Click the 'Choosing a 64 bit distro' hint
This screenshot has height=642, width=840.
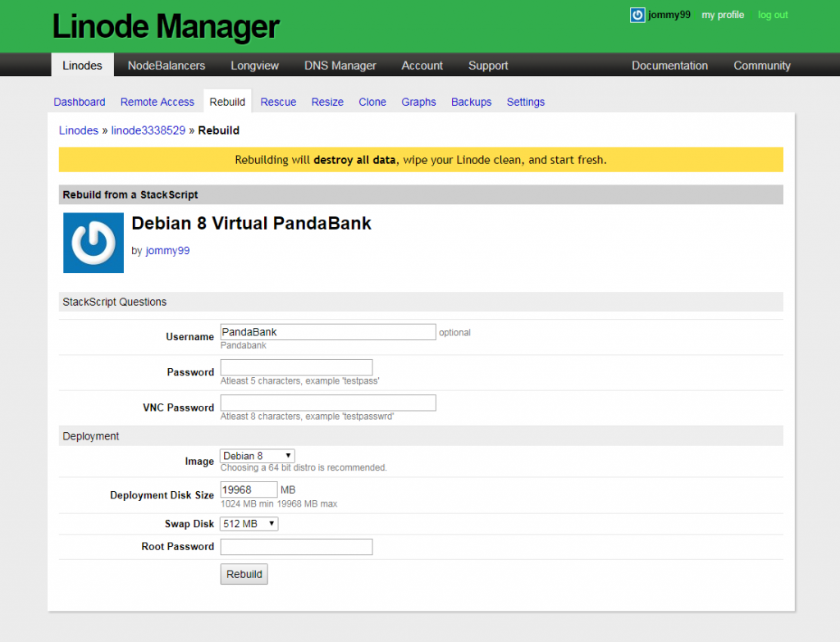pyautogui.click(x=304, y=467)
